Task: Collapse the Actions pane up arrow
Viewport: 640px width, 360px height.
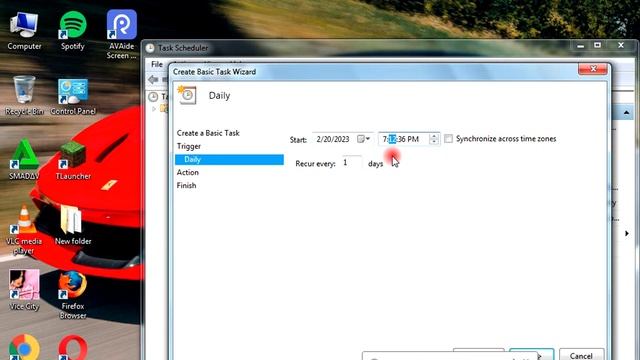Action: click(626, 112)
